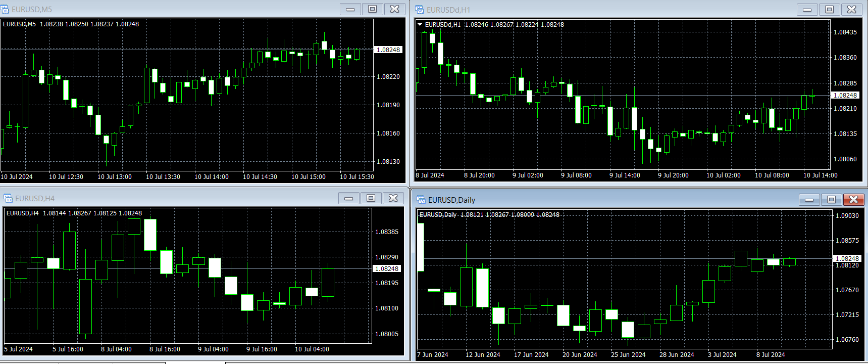The image size is (868, 364).
Task: Close the EURUSD,M5 chart window
Action: 394,9
